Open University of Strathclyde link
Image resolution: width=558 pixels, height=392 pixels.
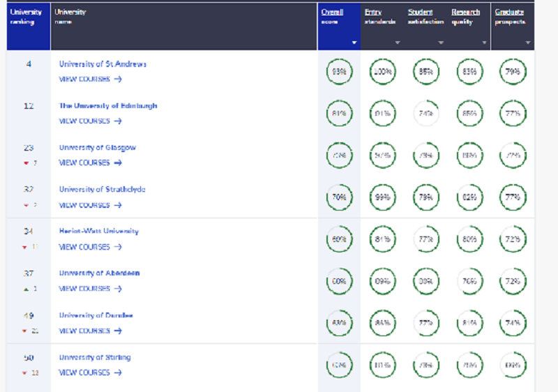(x=102, y=189)
